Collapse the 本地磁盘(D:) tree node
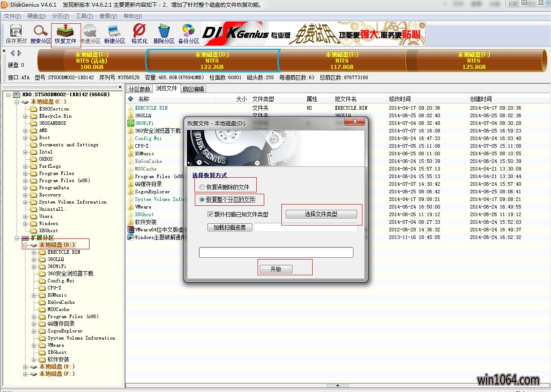 point(26,245)
